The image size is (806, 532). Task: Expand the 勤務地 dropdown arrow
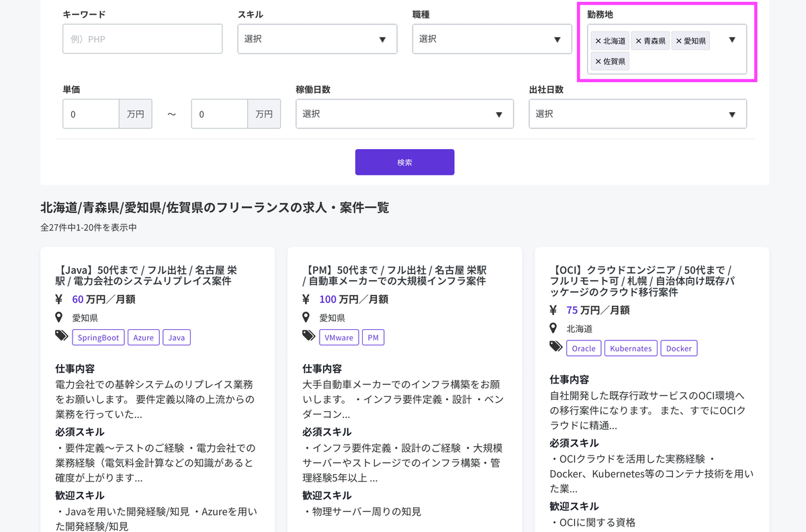(732, 40)
